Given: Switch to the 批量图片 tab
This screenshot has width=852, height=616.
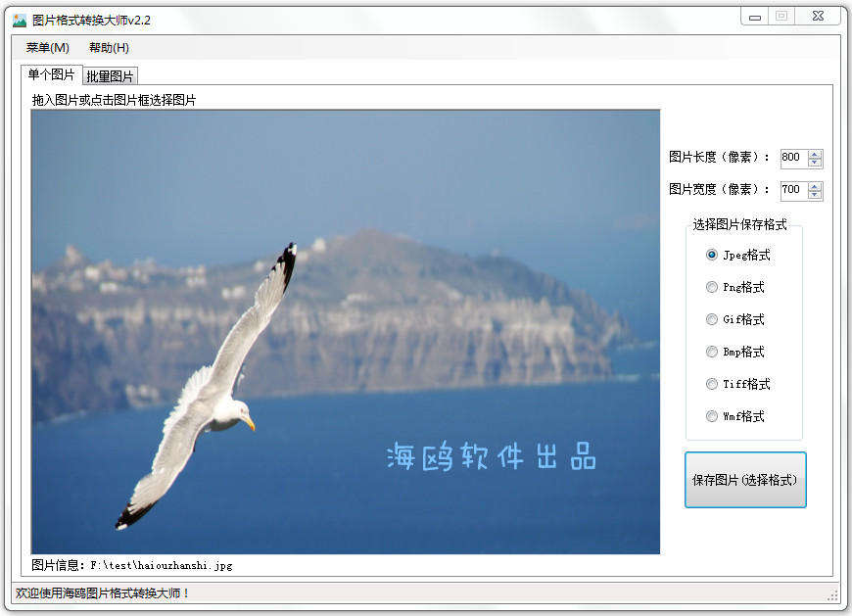Looking at the screenshot, I should point(111,76).
